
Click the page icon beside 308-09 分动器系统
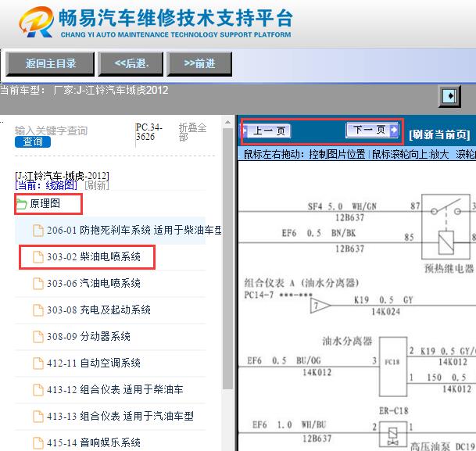(x=38, y=337)
